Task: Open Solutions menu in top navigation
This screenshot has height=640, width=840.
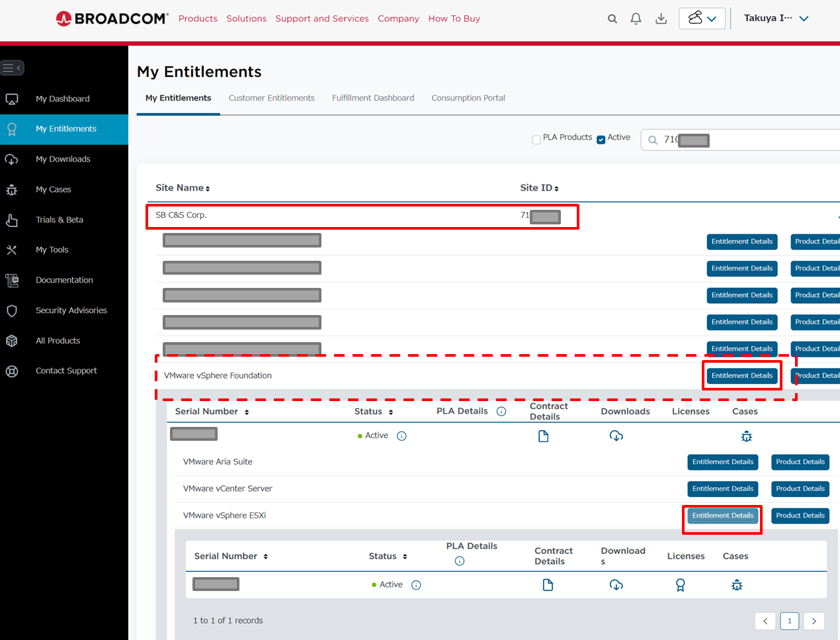Action: pos(246,19)
